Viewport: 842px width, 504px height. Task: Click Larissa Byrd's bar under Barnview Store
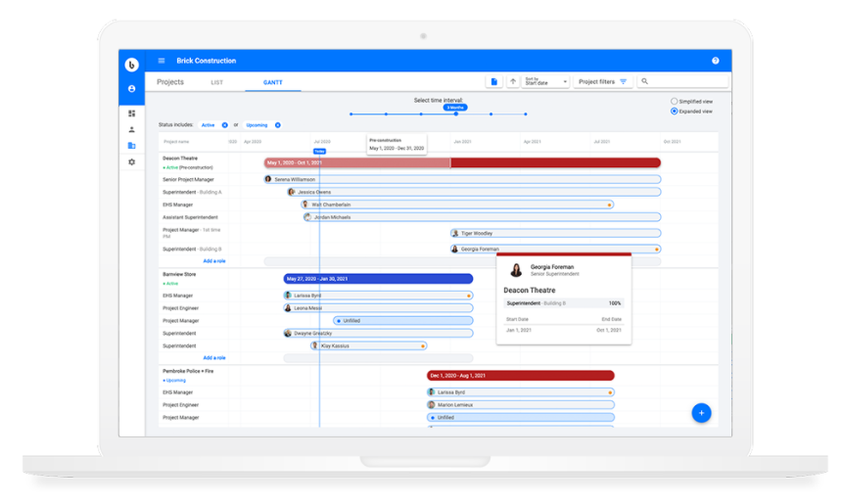tap(378, 296)
